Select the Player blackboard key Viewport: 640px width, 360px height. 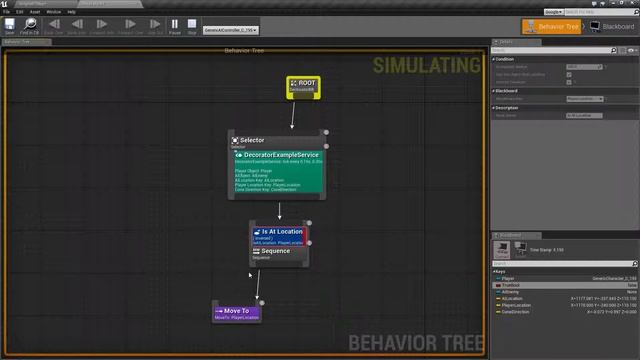565,278
